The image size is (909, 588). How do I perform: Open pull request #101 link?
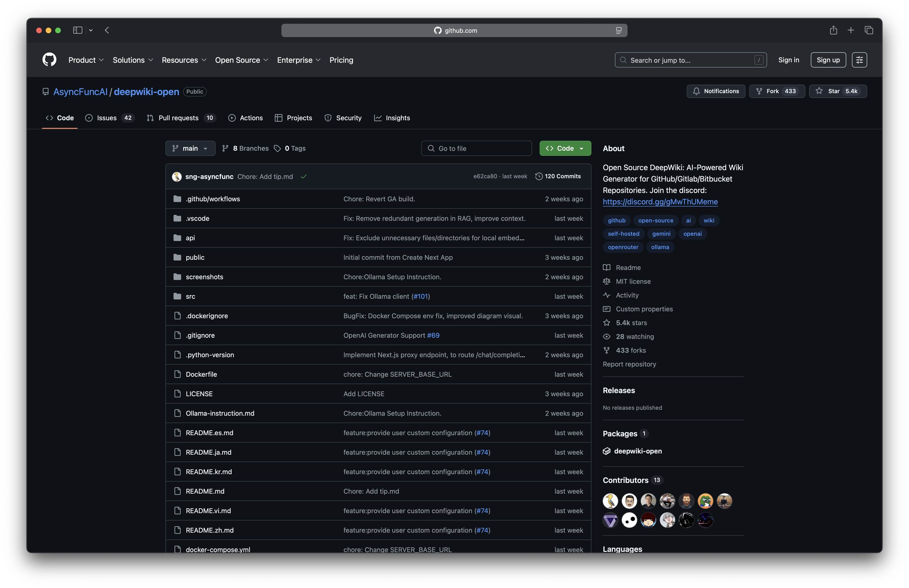coord(421,296)
